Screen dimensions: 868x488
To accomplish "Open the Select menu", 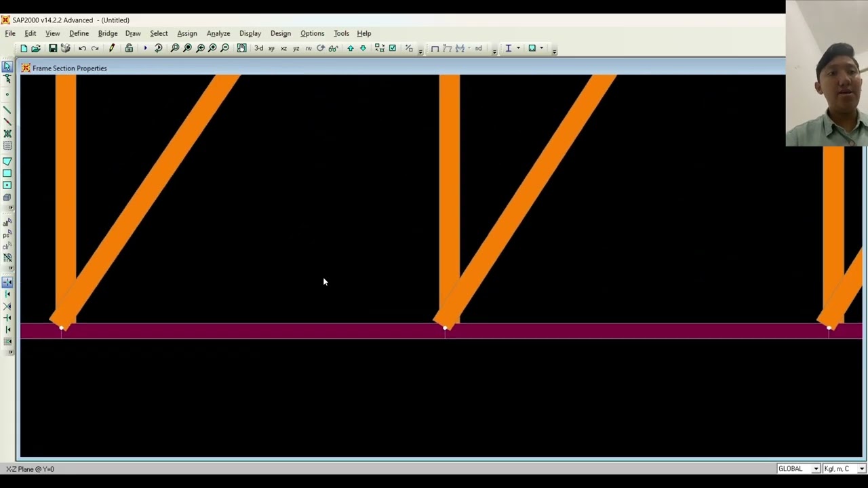I will [159, 33].
